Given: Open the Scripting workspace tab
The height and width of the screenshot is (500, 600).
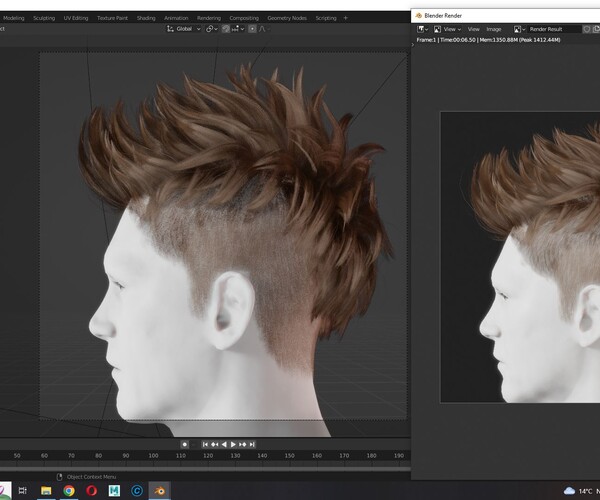Looking at the screenshot, I should pyautogui.click(x=326, y=18).
